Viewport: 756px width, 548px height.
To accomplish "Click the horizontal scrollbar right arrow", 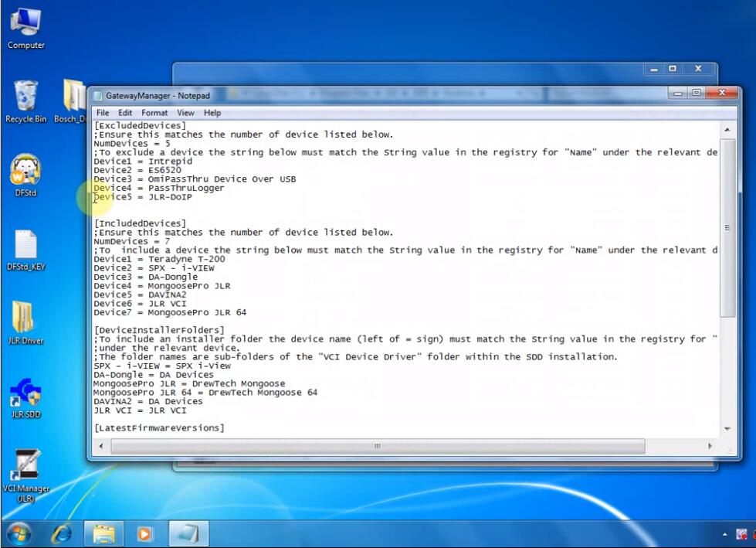I will click(x=710, y=446).
